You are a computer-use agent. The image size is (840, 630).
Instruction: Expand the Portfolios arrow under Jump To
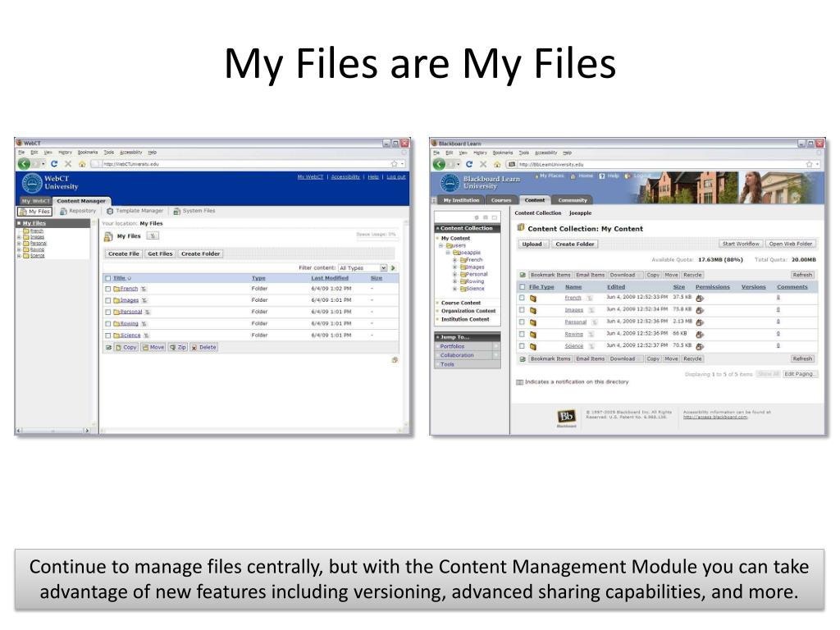(496, 347)
